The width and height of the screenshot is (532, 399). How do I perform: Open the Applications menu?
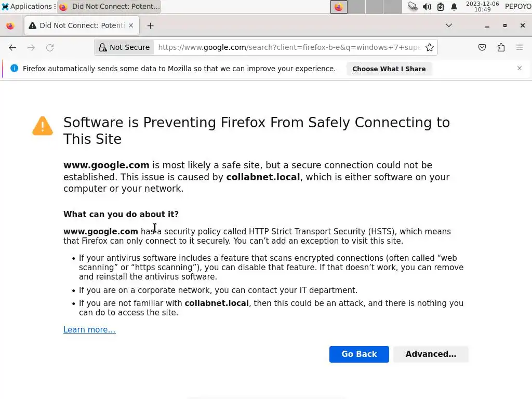click(27, 7)
